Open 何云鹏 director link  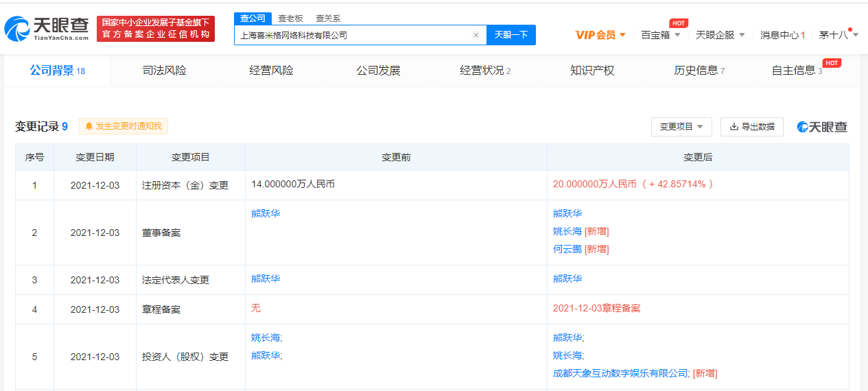pyautogui.click(x=567, y=249)
